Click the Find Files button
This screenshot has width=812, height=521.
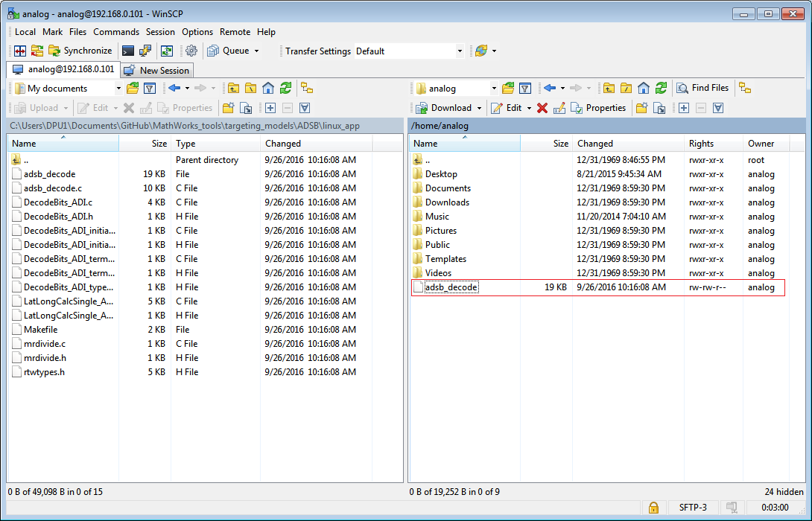point(702,88)
